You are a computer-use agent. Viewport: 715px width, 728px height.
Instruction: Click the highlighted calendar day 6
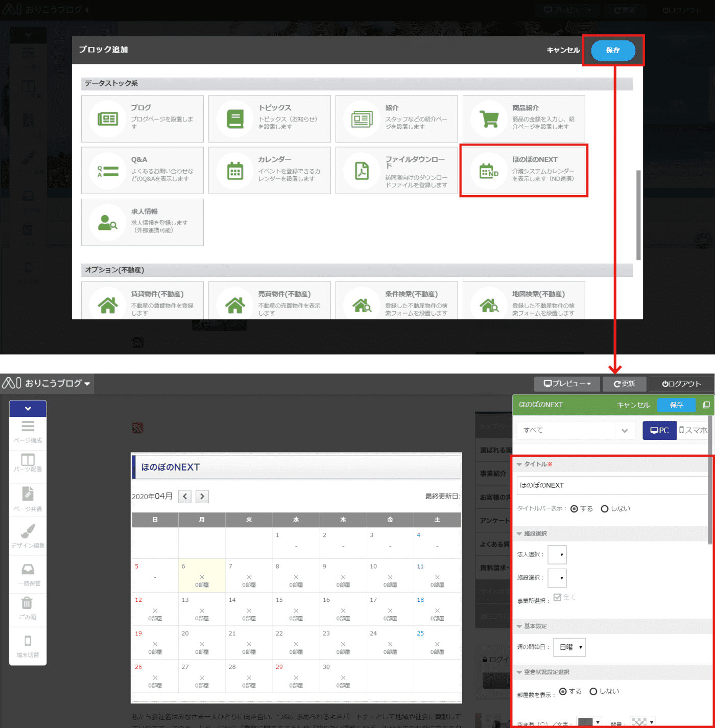202,575
